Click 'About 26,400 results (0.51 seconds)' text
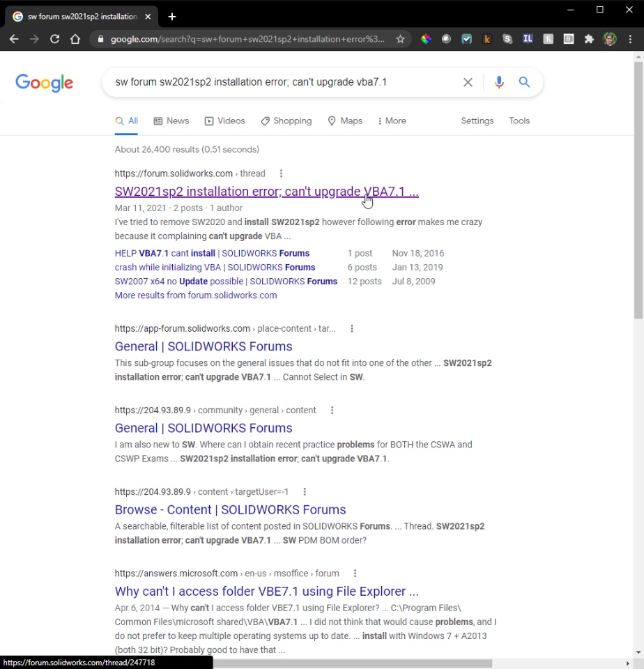 [187, 150]
